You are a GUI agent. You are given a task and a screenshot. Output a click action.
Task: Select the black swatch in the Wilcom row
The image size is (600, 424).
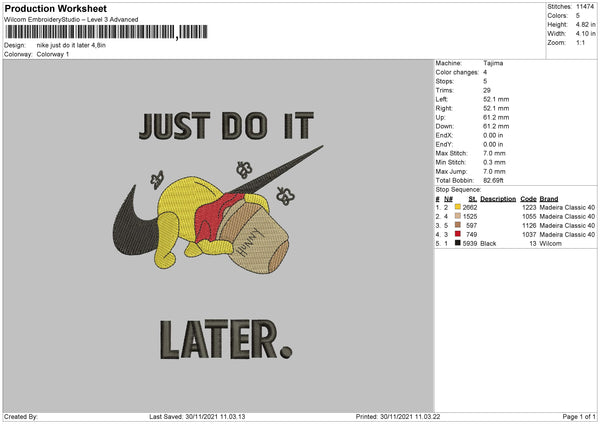point(458,243)
